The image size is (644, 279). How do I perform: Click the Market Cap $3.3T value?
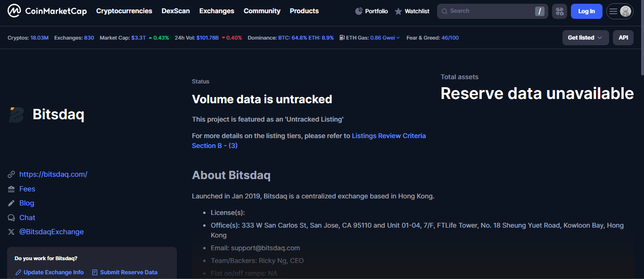139,38
